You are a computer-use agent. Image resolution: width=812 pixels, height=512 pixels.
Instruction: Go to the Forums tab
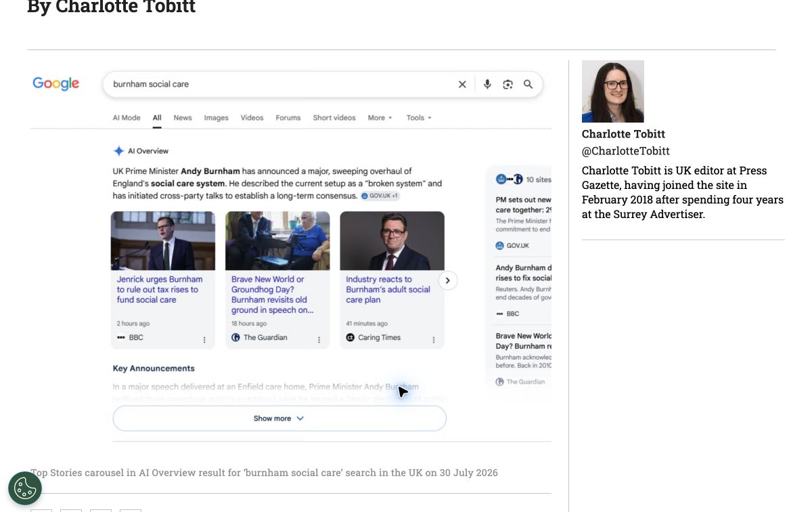coord(288,118)
